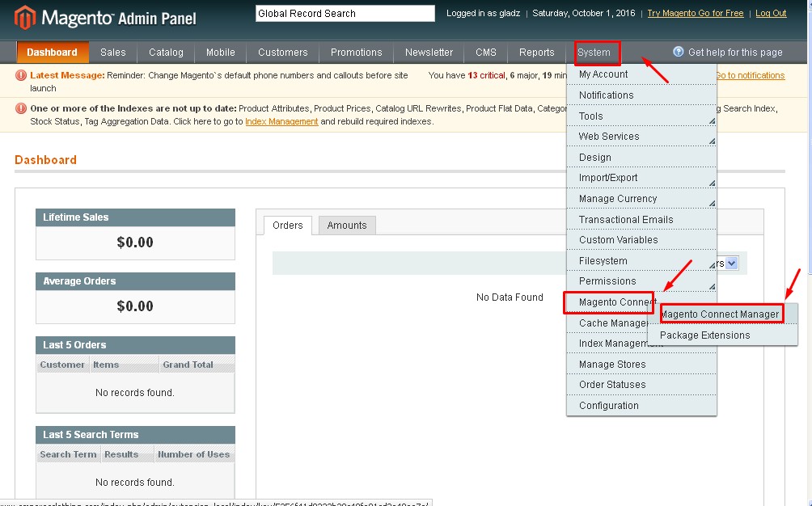Click the Log Out link

point(771,14)
